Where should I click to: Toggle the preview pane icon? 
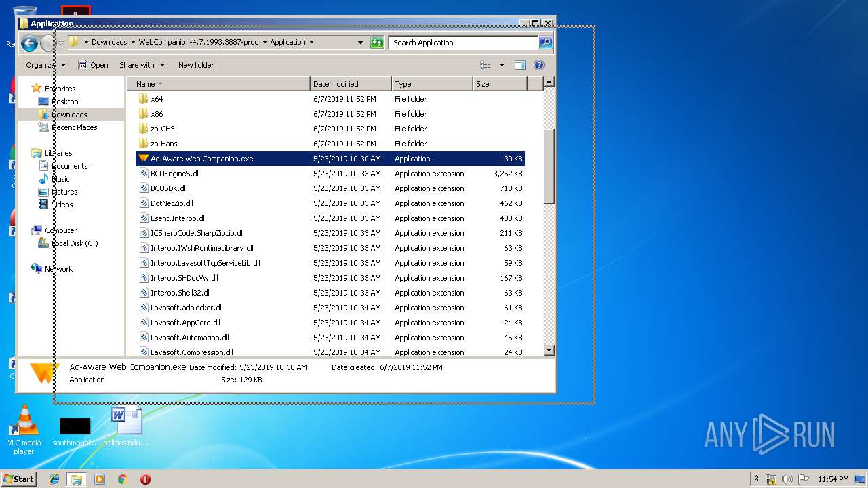[x=520, y=65]
